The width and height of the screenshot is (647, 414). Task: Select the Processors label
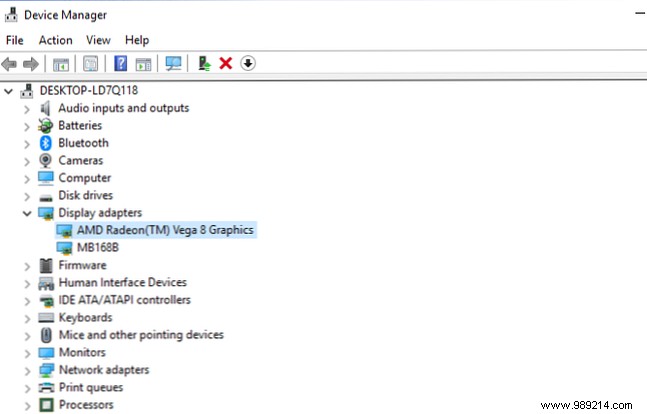coord(86,405)
